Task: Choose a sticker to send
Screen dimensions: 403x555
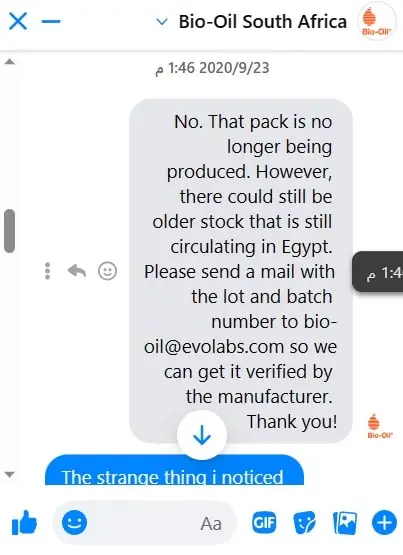Action: pos(305,522)
